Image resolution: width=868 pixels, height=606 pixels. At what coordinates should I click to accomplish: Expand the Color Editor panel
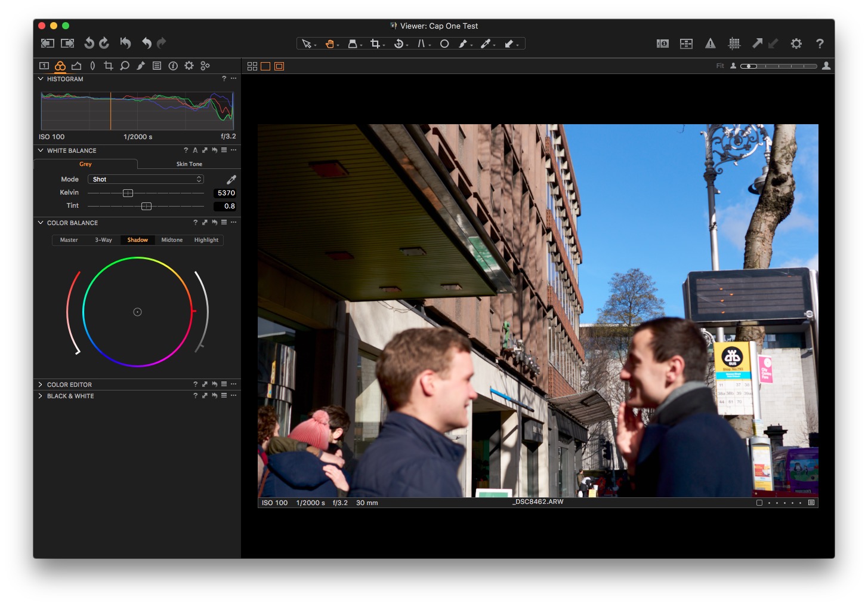click(70, 384)
